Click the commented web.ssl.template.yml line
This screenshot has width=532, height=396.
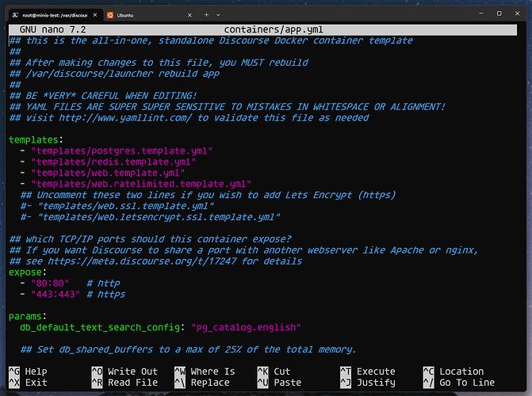117,206
